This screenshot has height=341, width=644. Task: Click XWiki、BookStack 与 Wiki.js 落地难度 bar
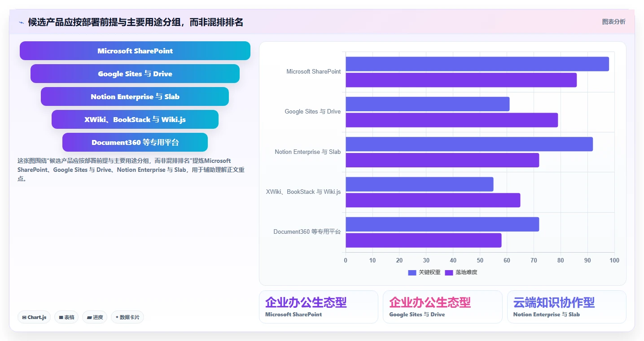click(433, 200)
